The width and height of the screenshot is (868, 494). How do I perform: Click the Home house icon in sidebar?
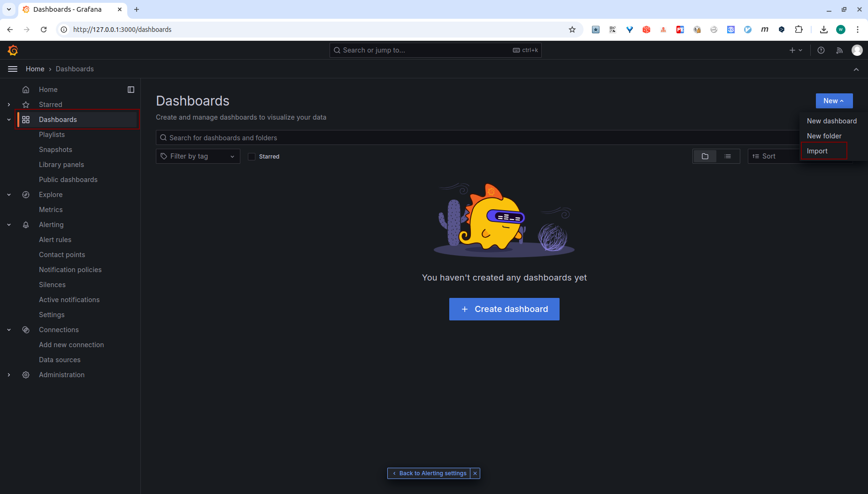[x=26, y=90]
